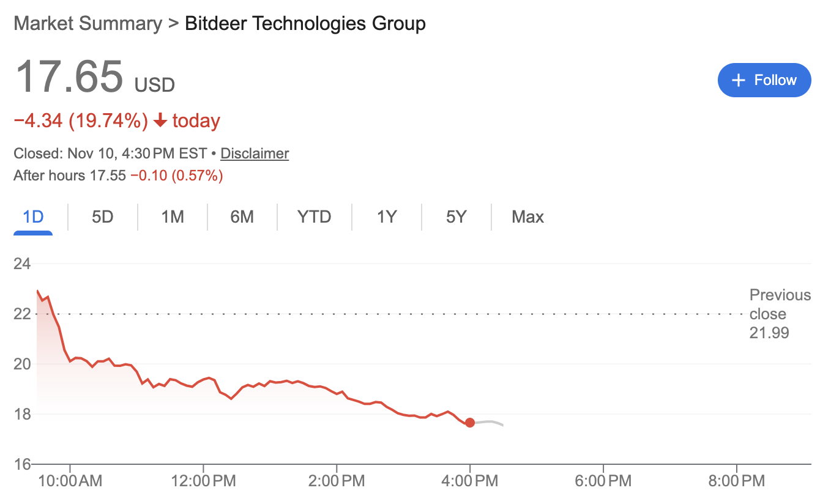This screenshot has width=831, height=504.
Task: Switch to the 5D chart view
Action: point(102,217)
